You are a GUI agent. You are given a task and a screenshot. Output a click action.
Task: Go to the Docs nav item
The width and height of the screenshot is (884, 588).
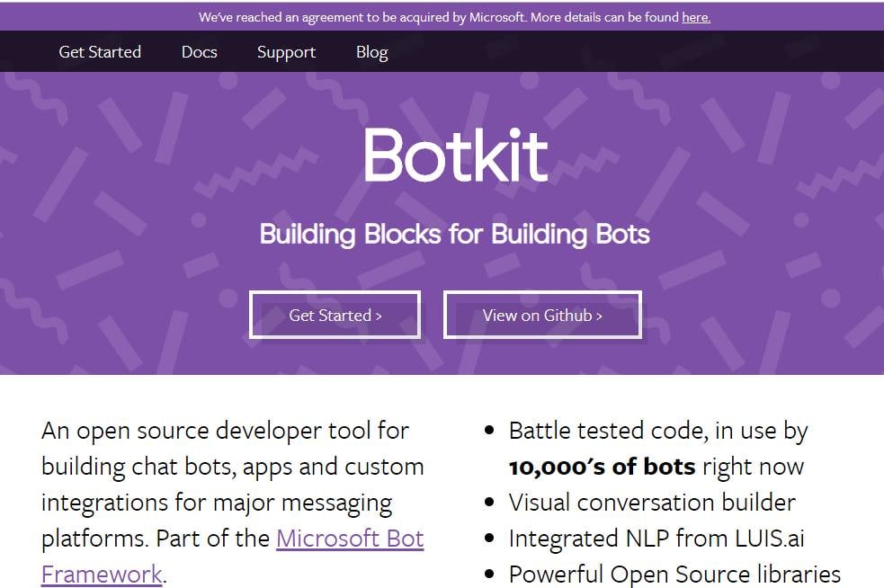pos(199,52)
